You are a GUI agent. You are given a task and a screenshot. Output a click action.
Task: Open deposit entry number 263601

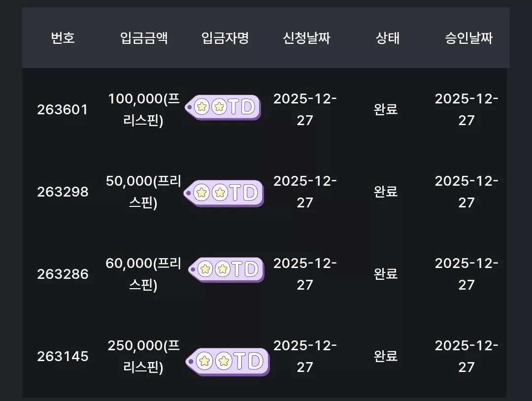(63, 109)
